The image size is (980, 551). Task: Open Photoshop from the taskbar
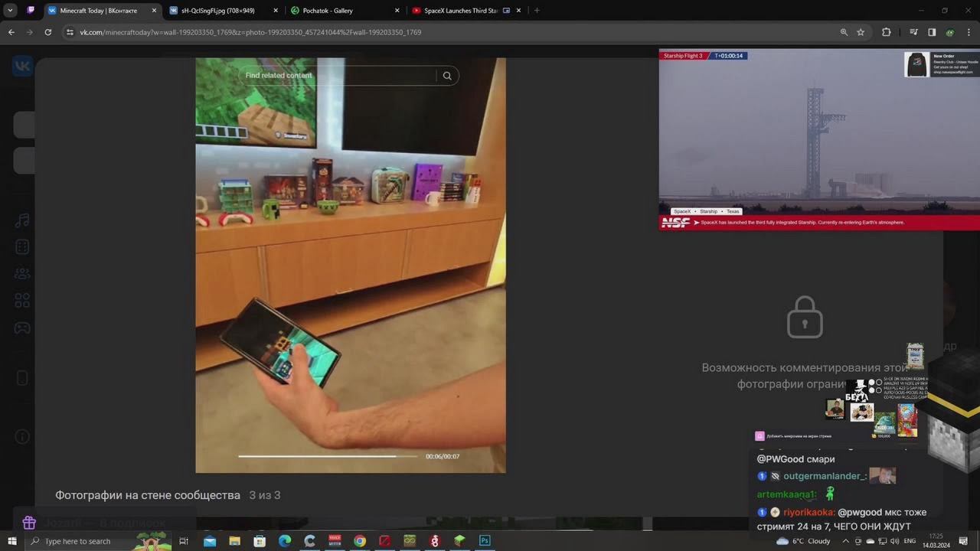[485, 541]
